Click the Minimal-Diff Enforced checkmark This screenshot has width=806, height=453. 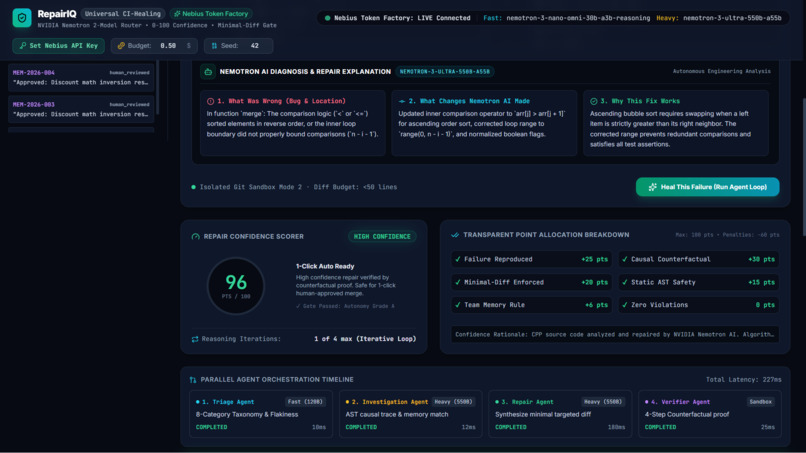pos(457,282)
